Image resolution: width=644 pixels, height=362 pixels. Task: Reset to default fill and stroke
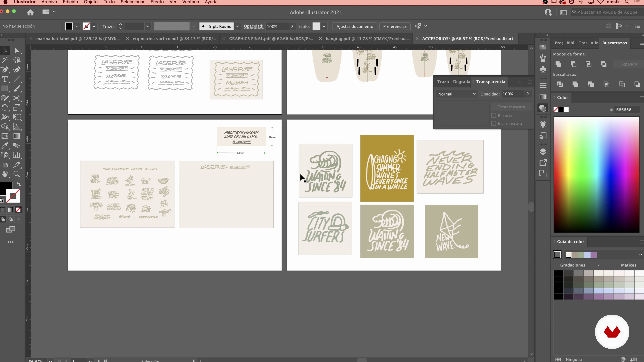2,200
